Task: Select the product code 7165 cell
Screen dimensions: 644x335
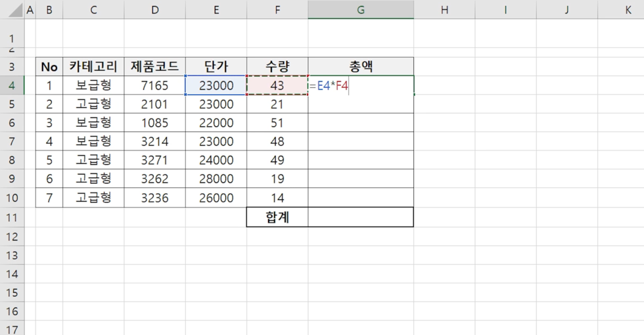Action: (154, 85)
